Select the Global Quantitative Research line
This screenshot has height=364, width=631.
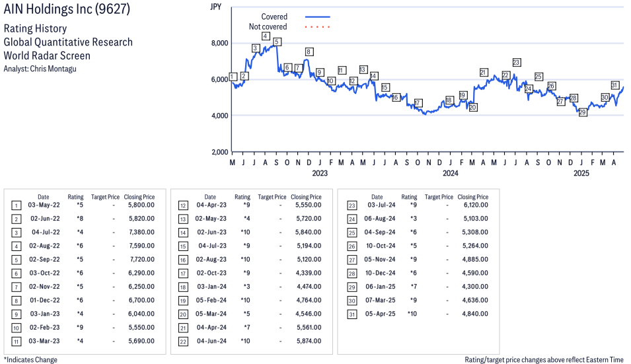point(68,42)
